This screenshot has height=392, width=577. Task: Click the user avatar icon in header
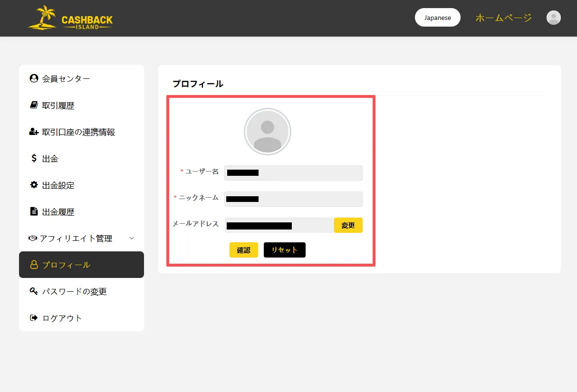click(553, 18)
